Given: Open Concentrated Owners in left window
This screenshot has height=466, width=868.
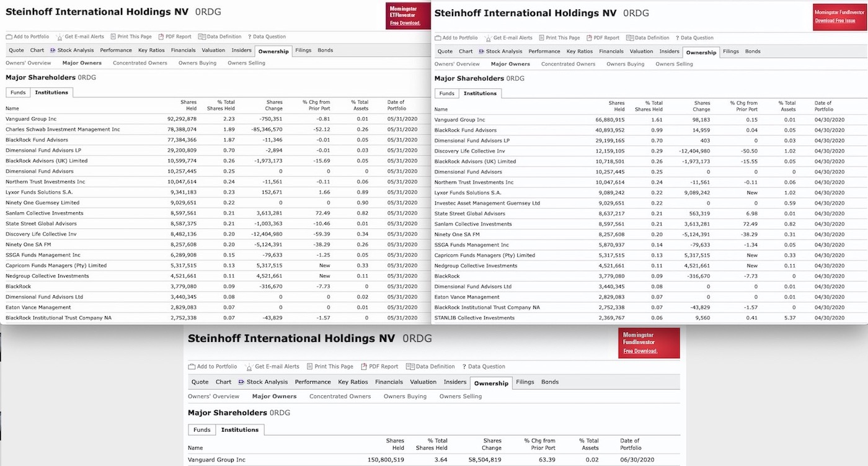Looking at the screenshot, I should tap(140, 63).
